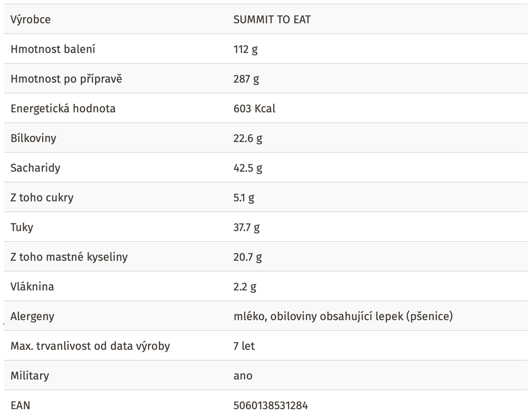Image resolution: width=532 pixels, height=418 pixels.
Task: Click the Military value ano
Action: 243,376
